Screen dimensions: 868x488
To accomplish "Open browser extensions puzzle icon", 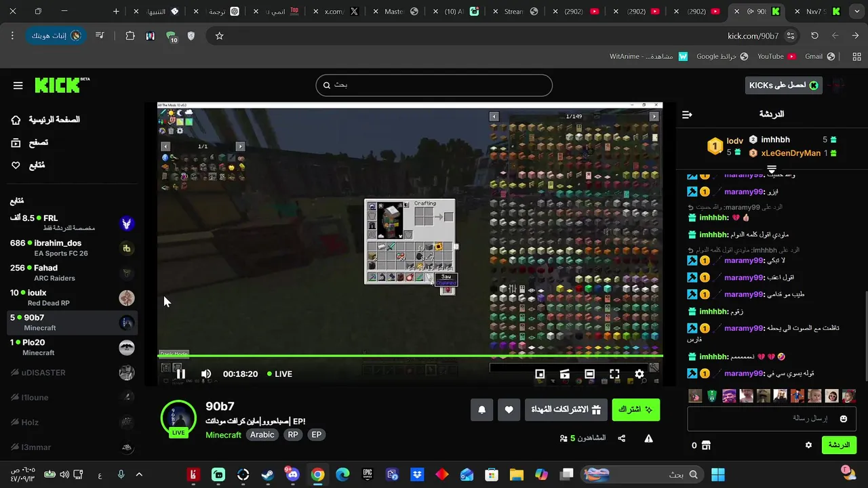I will pyautogui.click(x=130, y=36).
